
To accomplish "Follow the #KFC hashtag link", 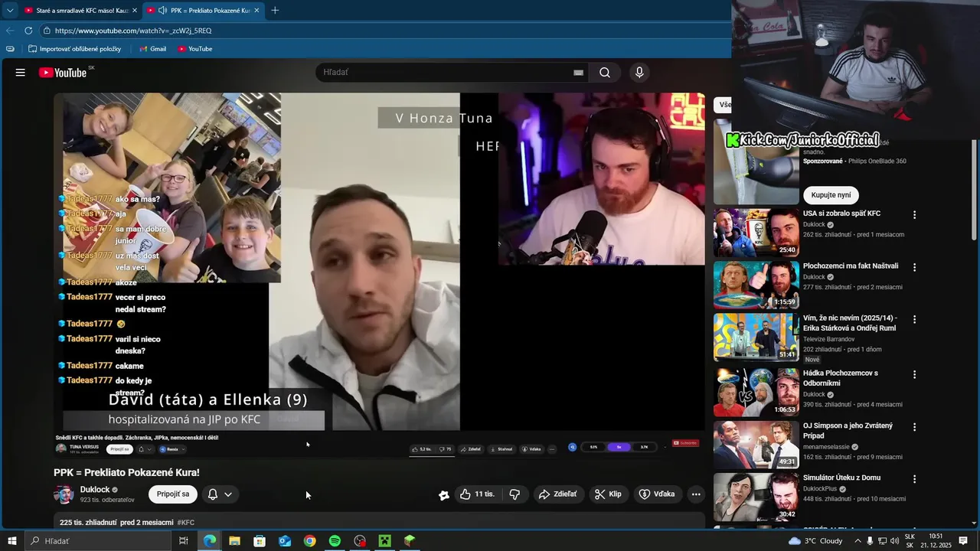I will (x=186, y=523).
